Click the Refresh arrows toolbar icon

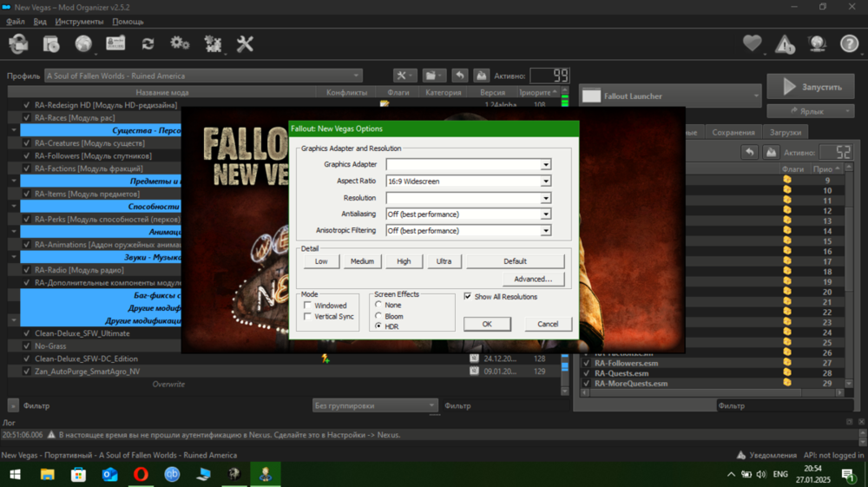pyautogui.click(x=148, y=43)
